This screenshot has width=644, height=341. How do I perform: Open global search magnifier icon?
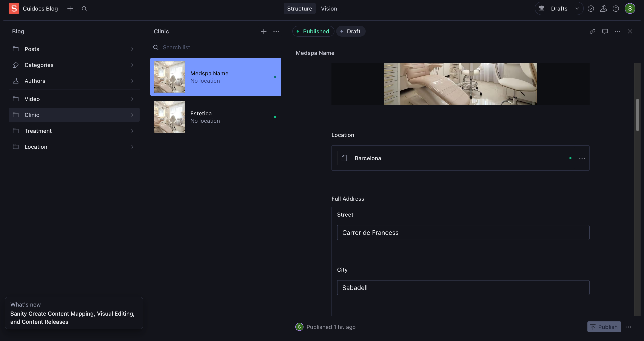(x=85, y=9)
